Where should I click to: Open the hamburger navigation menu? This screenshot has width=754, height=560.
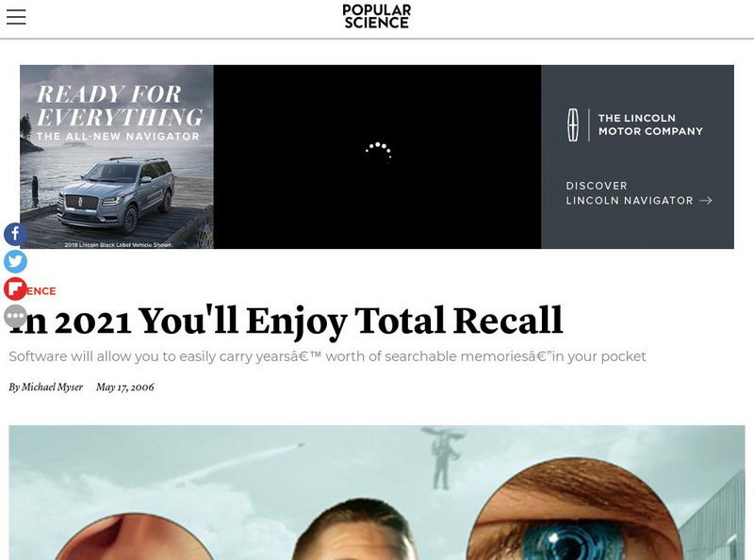[16, 17]
